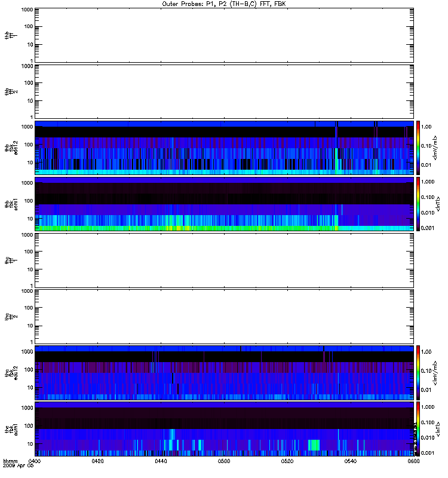Click the "100" tick label on thc fft 1 panel

tap(29, 252)
